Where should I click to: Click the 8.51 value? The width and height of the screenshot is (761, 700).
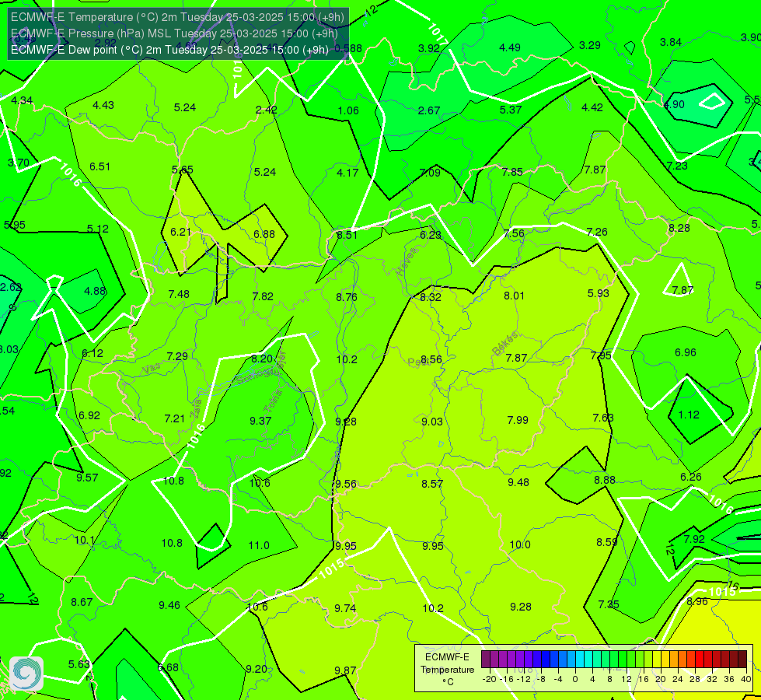347,235
